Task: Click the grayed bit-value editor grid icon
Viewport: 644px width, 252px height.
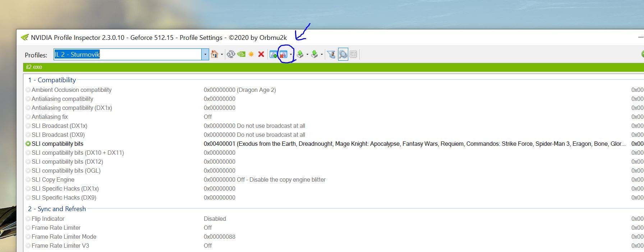Action: [353, 54]
